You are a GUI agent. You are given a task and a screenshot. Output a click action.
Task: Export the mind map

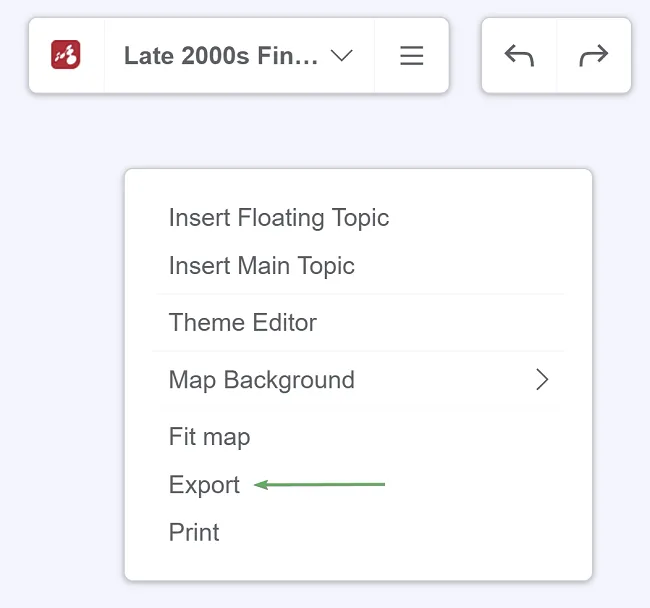coord(204,484)
